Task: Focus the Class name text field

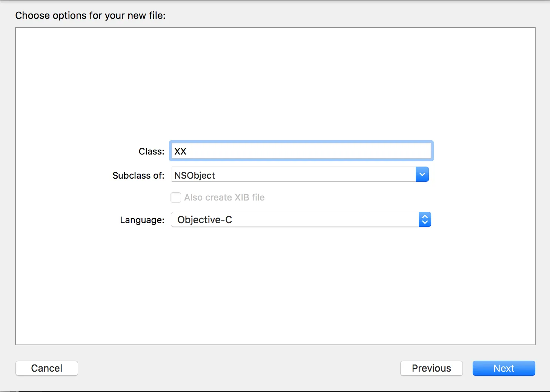Action: pos(301,151)
